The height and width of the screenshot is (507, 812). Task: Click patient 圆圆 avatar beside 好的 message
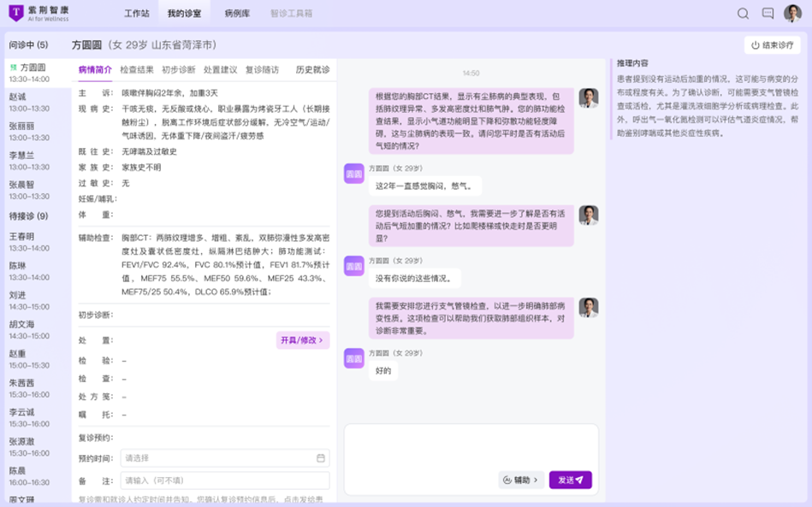pyautogui.click(x=353, y=357)
